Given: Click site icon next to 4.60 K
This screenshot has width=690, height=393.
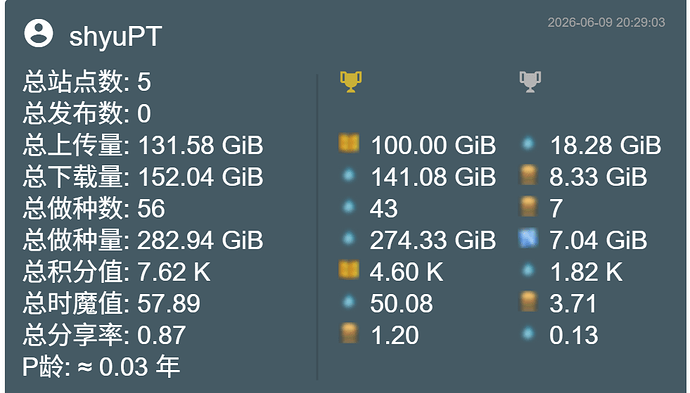Looking at the screenshot, I should pos(349,270).
